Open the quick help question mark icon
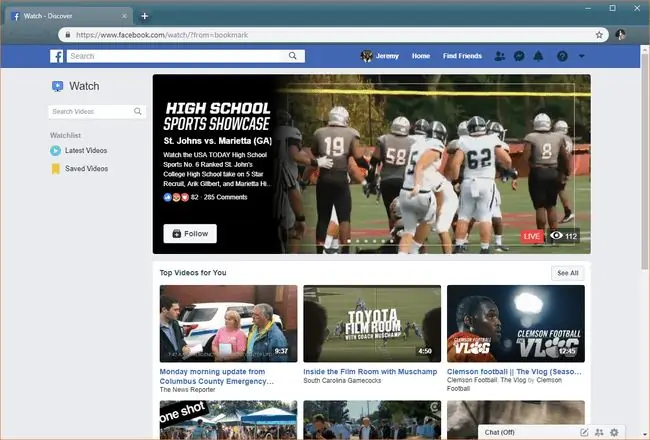 click(x=562, y=56)
